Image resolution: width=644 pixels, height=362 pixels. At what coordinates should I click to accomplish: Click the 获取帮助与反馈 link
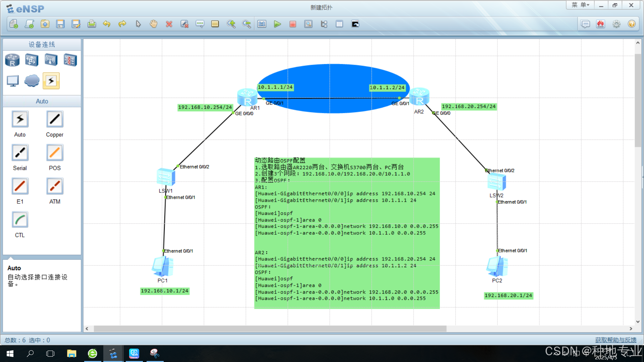click(x=615, y=340)
